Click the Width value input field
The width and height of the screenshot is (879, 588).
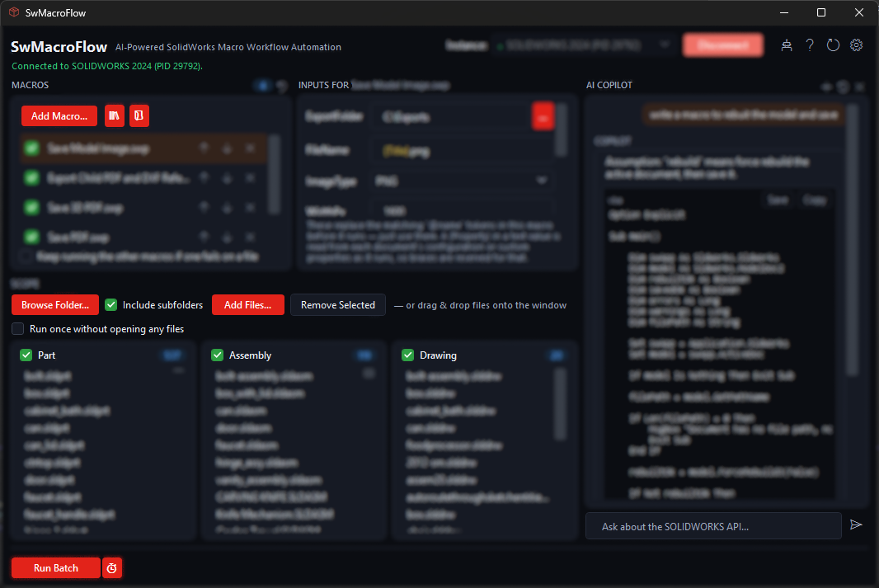tap(463, 210)
